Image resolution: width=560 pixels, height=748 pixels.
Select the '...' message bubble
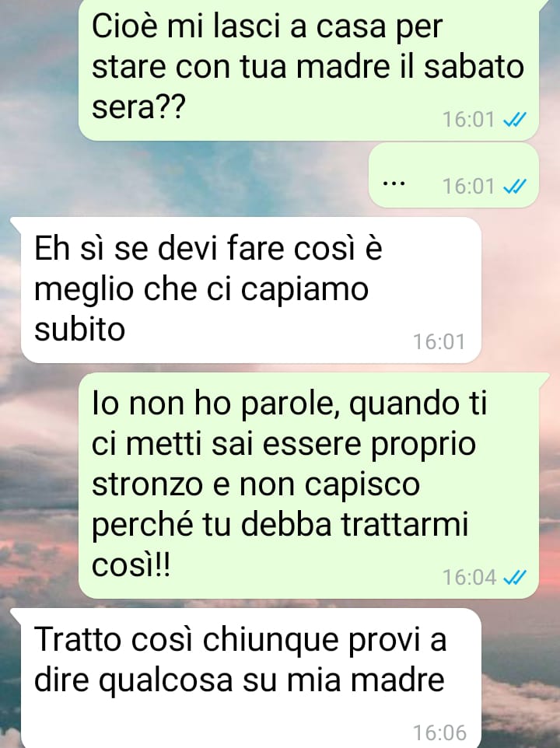tap(453, 175)
